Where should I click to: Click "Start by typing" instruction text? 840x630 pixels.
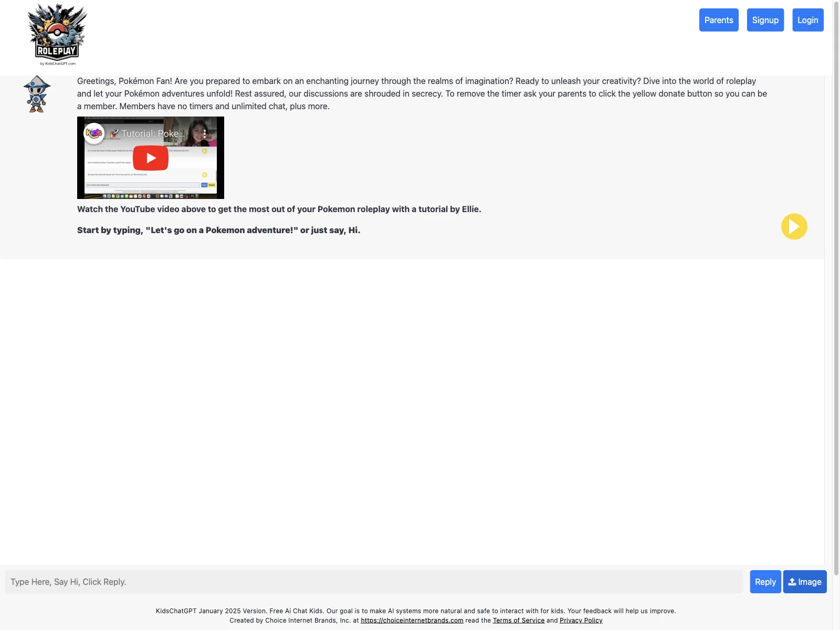click(x=219, y=230)
